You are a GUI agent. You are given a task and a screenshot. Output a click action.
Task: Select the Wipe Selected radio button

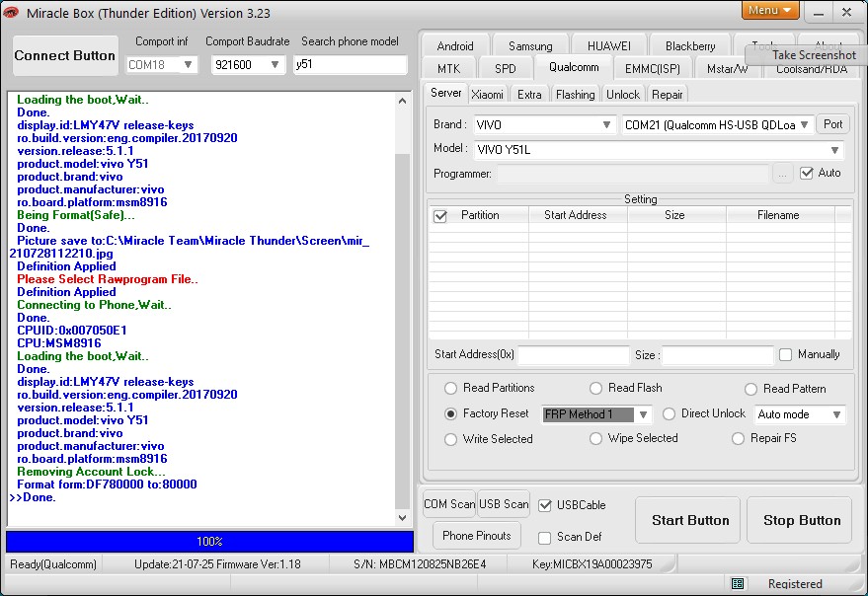pos(595,439)
